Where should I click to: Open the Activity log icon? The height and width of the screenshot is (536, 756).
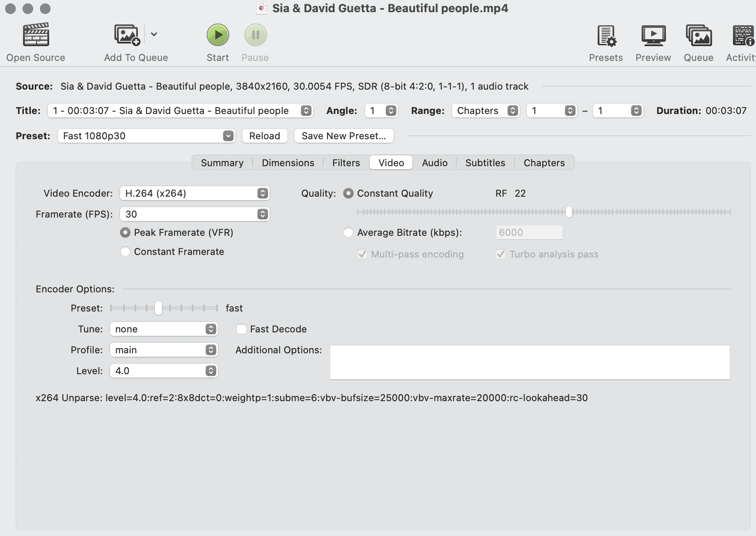[743, 36]
